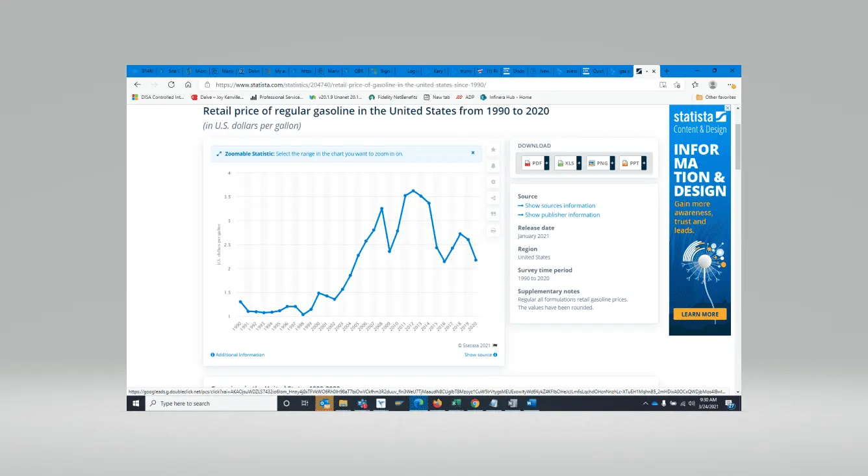Click Show publisher information link
Image resolution: width=868 pixels, height=476 pixels.
click(x=562, y=215)
